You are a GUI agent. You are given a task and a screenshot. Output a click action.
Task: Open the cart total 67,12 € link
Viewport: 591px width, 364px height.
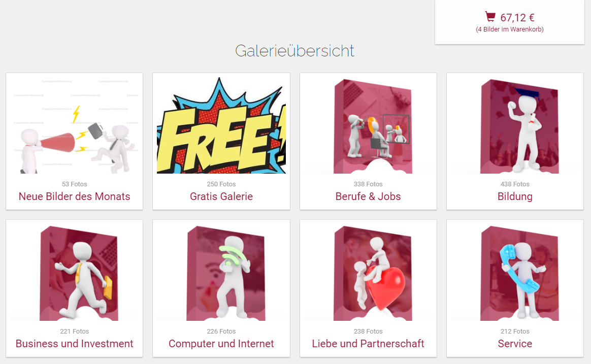(517, 18)
